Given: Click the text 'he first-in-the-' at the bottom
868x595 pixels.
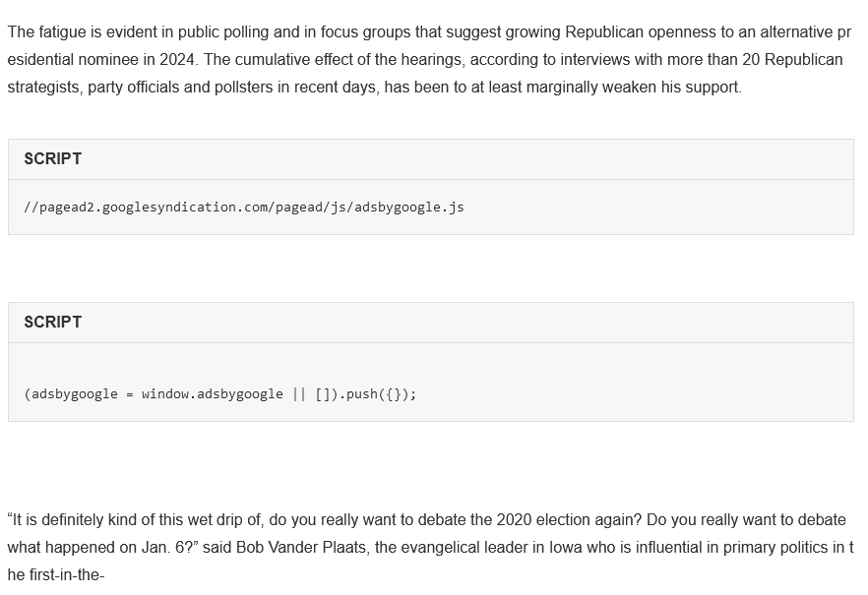Looking at the screenshot, I should pyautogui.click(x=56, y=575).
